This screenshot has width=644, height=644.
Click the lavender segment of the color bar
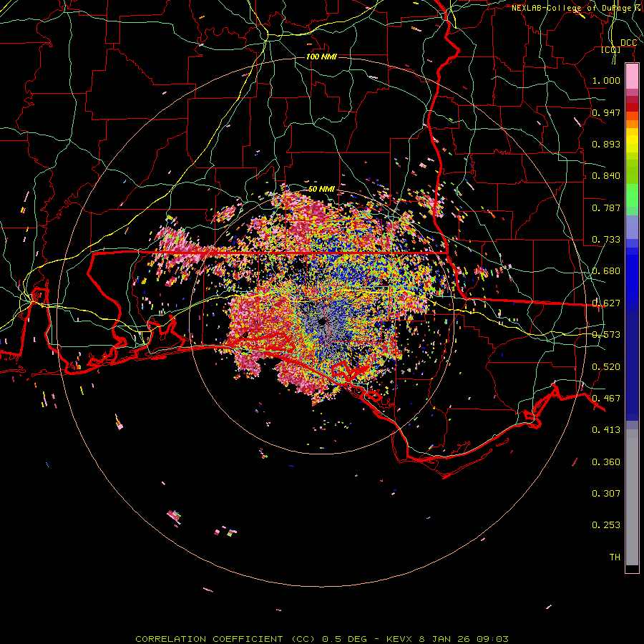(x=632, y=227)
